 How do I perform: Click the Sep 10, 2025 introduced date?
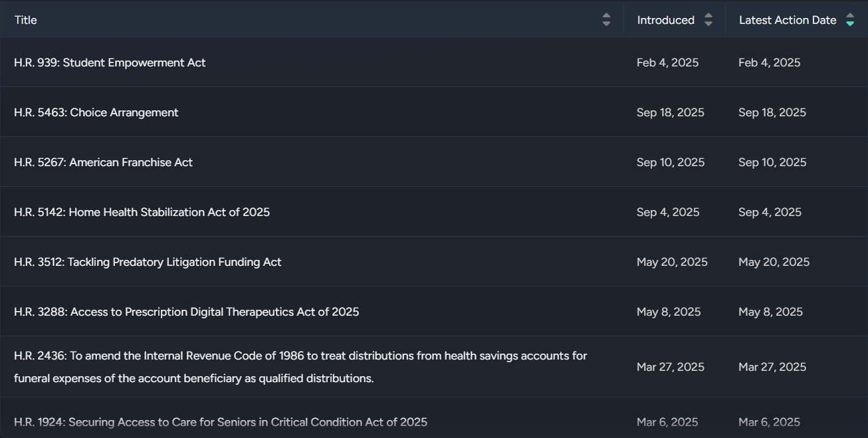tap(670, 162)
